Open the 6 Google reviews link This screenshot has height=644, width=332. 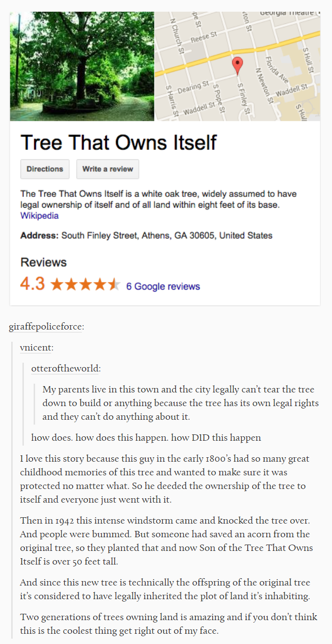163,286
